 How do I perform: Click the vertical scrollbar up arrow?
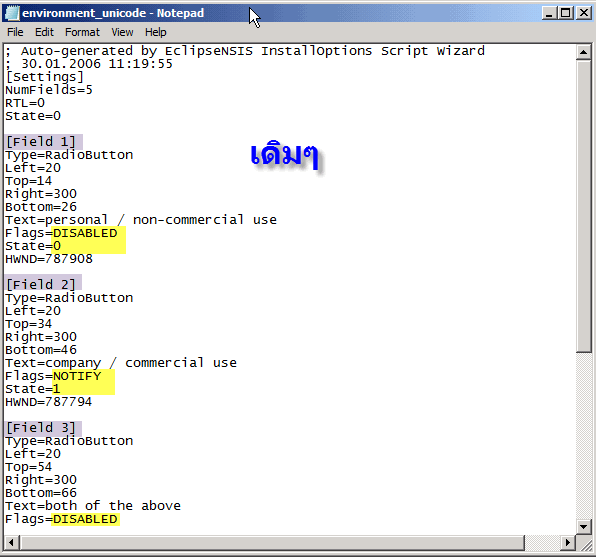pyautogui.click(x=583, y=52)
